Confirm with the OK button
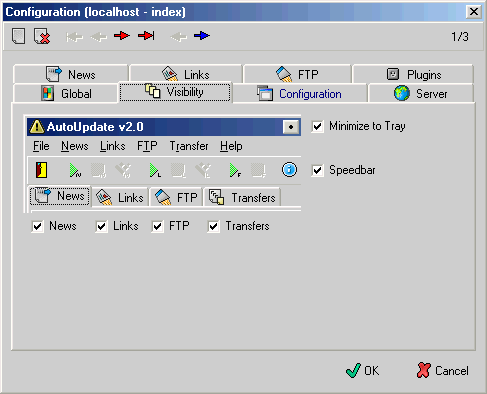487x394 pixels. 362,370
